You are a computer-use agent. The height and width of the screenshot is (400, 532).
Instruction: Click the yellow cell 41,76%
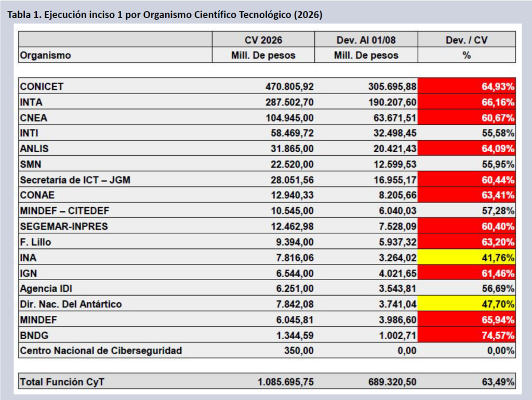(x=467, y=257)
